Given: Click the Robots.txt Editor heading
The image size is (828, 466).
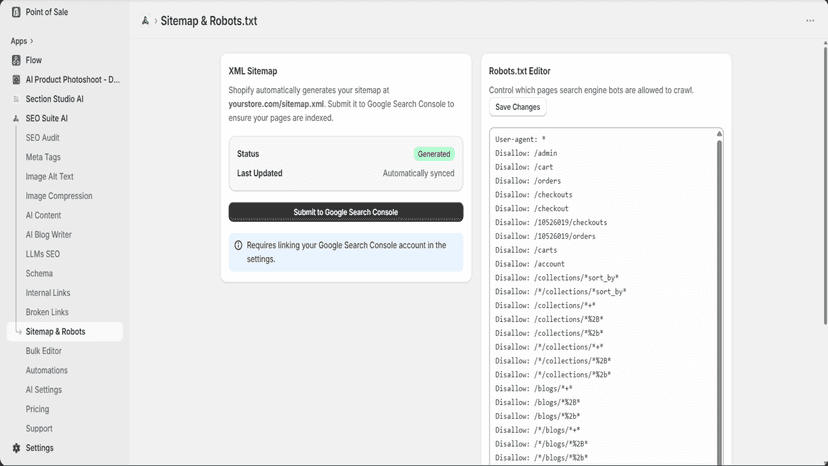Looking at the screenshot, I should (520, 71).
